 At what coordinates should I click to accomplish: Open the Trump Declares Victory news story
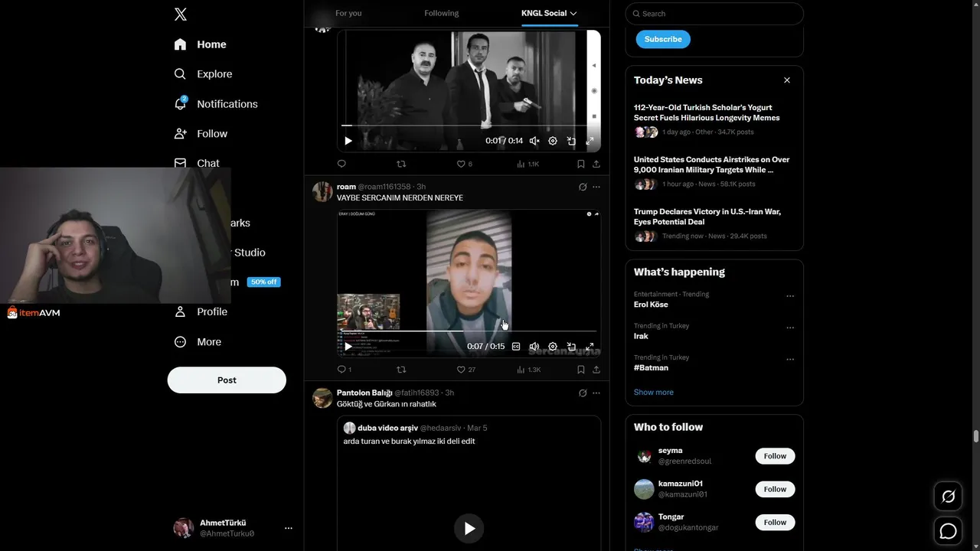[x=714, y=226]
